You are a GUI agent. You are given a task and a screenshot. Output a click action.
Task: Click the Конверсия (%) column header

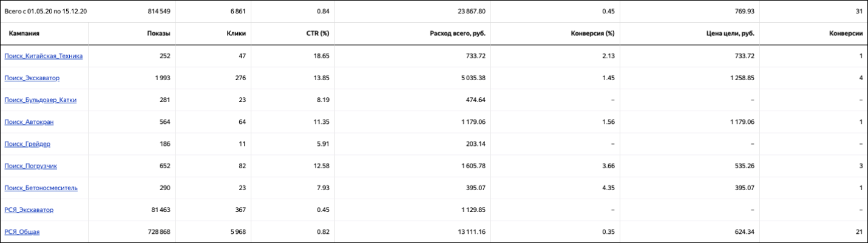[x=591, y=33]
